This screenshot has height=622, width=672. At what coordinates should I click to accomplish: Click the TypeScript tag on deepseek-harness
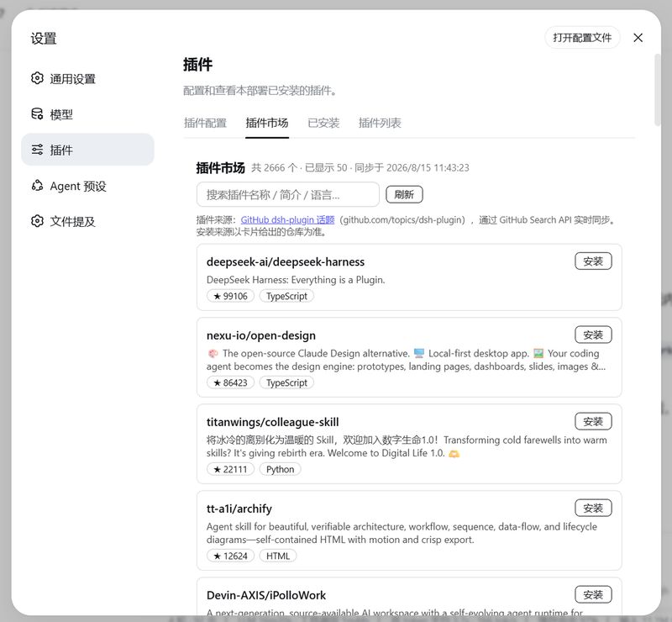pyautogui.click(x=286, y=296)
